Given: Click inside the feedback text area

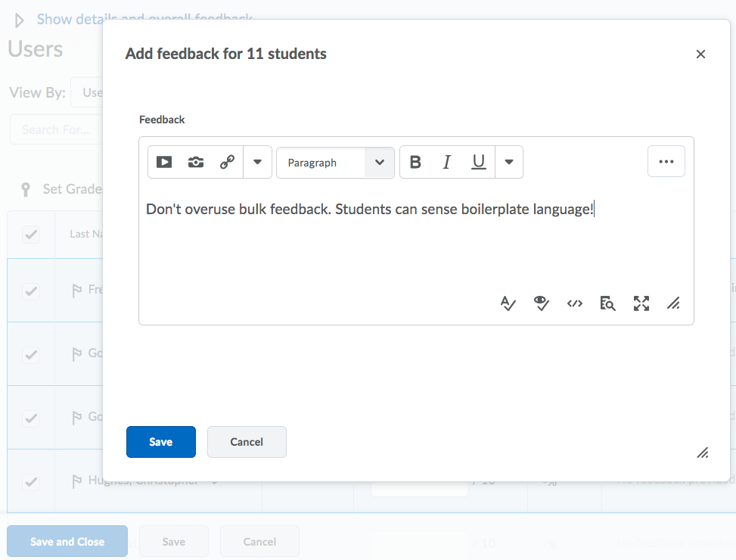Looking at the screenshot, I should (x=416, y=242).
